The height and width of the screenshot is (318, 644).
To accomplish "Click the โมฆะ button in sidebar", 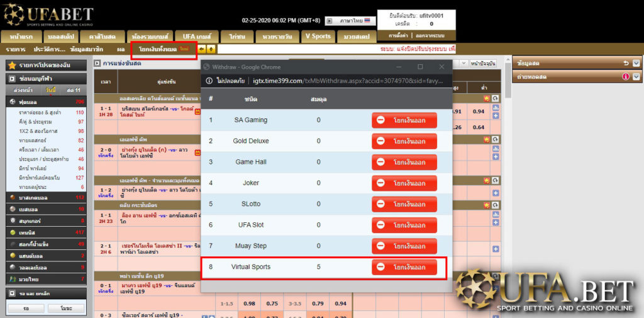I will point(65,308).
